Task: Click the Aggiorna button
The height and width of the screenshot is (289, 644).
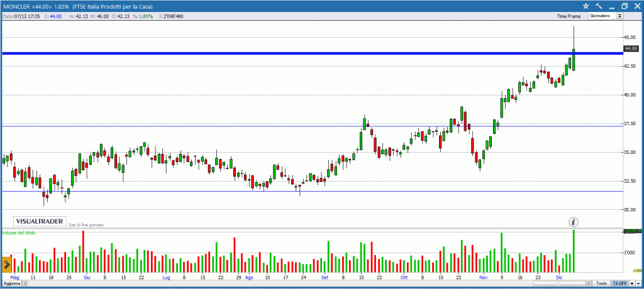Action: (x=11, y=284)
